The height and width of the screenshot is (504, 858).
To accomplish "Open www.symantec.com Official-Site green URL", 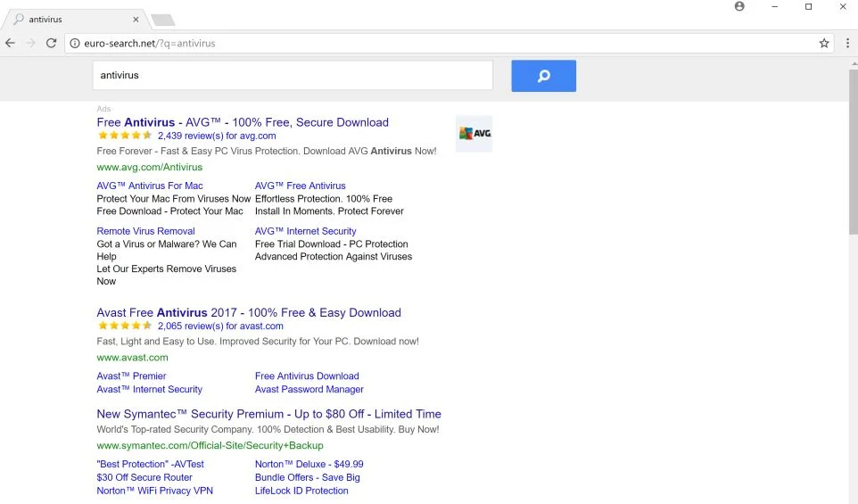I will coord(210,445).
